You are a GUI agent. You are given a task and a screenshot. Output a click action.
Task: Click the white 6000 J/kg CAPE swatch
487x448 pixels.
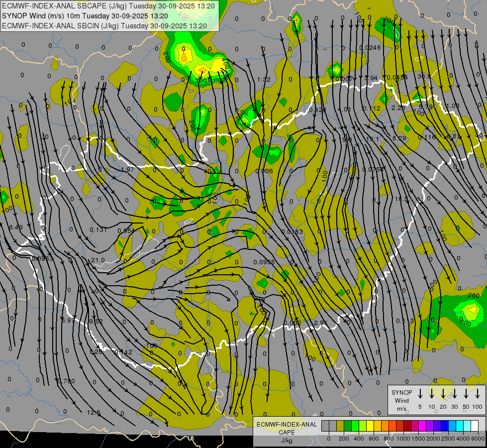(x=475, y=426)
